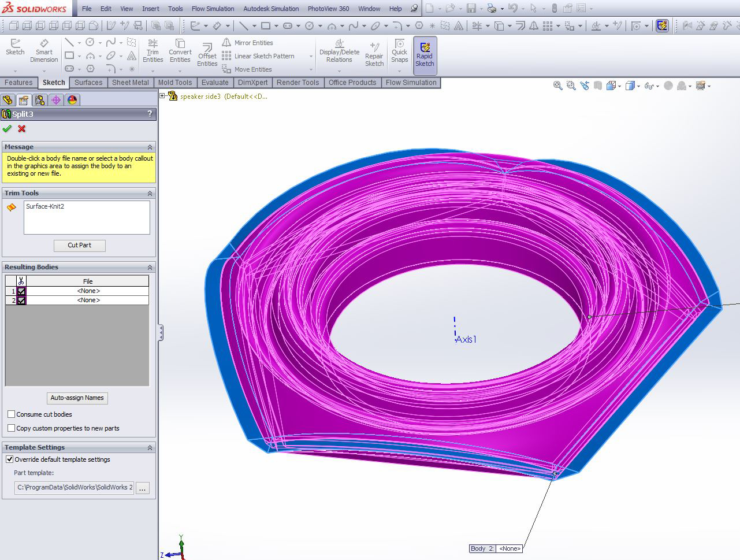Switch to the Surfaces tab

88,83
